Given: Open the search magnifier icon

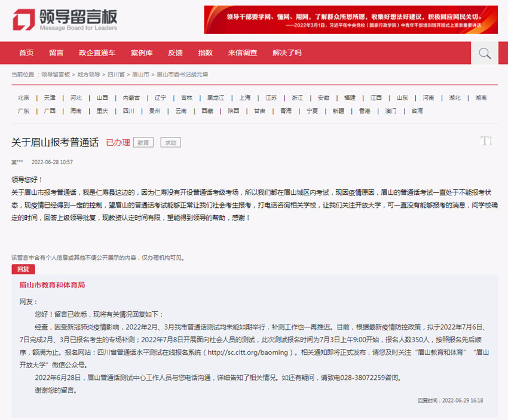Looking at the screenshot, I should 483,53.
